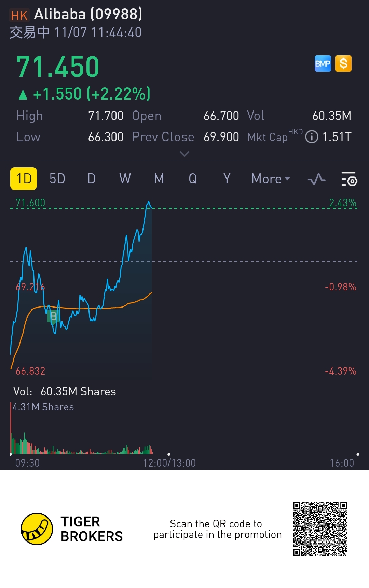The height and width of the screenshot is (588, 369).
Task: Tap the green B buy marker
Action: point(53,316)
